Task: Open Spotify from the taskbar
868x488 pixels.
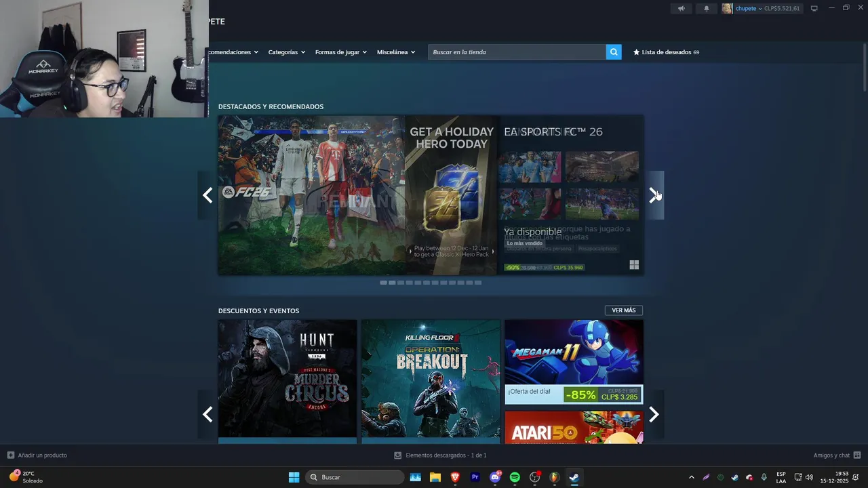Action: tap(515, 477)
